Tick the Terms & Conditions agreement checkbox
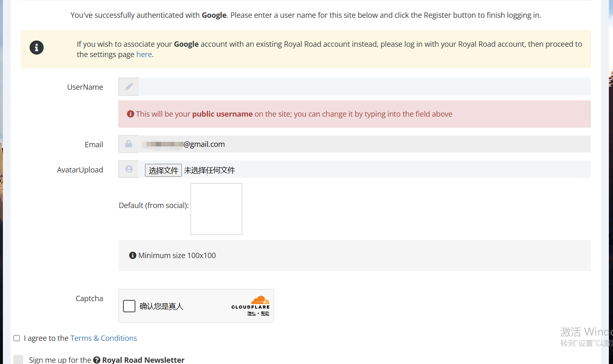613x364 pixels. tap(17, 338)
